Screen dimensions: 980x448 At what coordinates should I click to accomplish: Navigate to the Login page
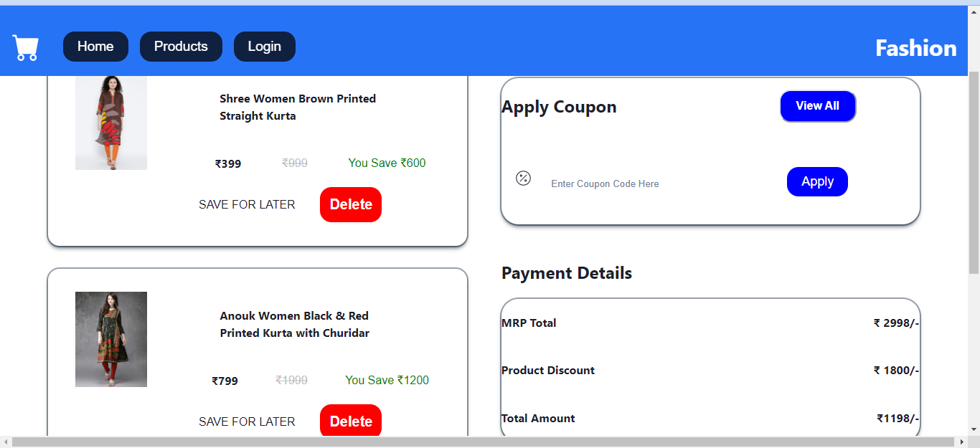(x=264, y=46)
